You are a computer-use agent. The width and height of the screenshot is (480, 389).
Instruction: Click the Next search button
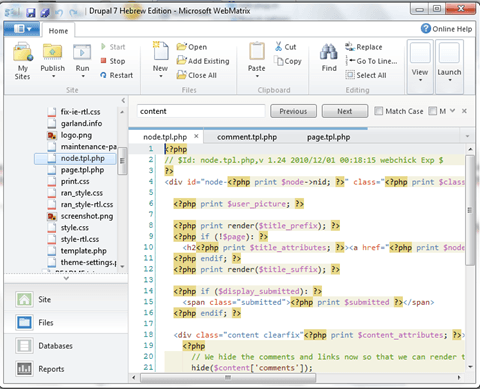[345, 111]
